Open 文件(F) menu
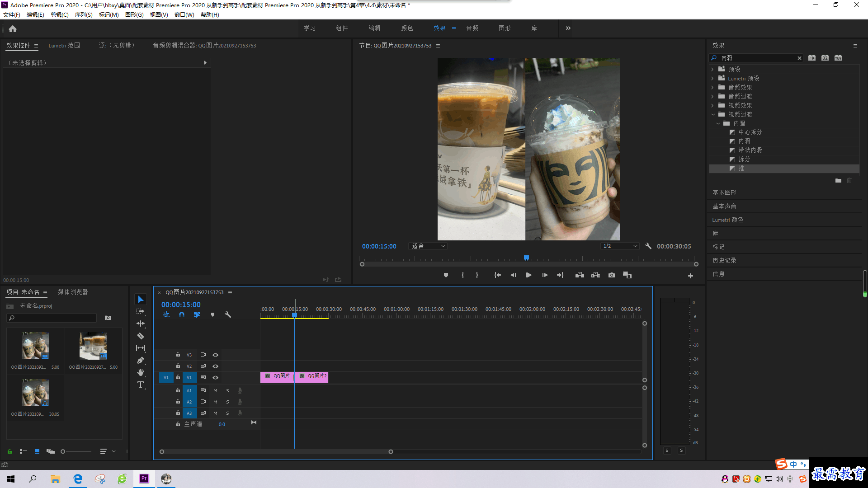The width and height of the screenshot is (868, 488). coord(12,15)
